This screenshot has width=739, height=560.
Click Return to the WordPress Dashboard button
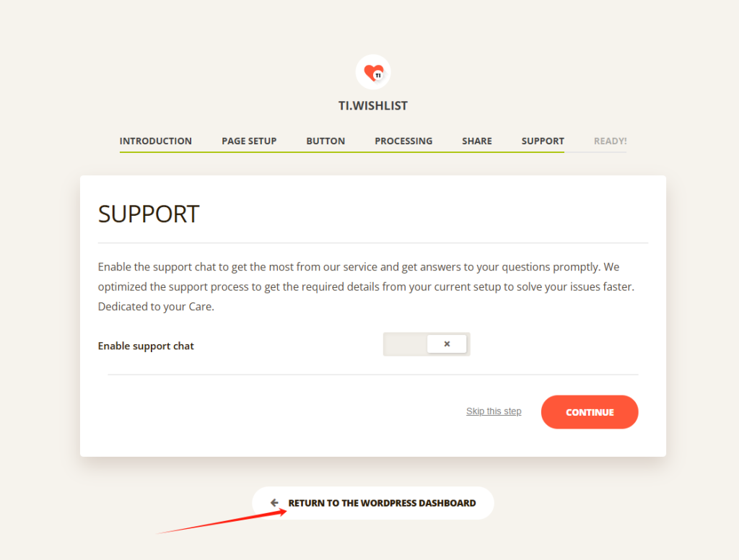click(373, 503)
